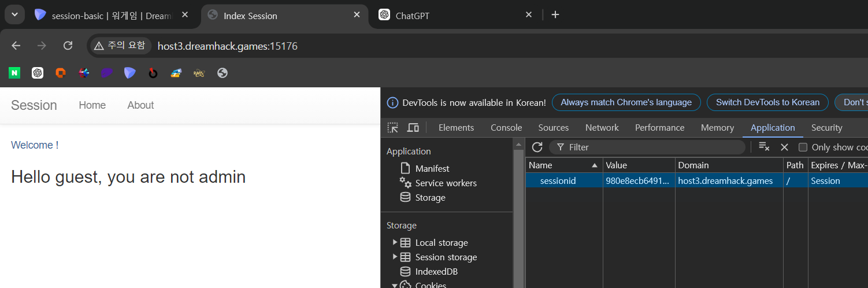This screenshot has width=868, height=288.
Task: Open the Sources DevTools tab
Action: pos(554,128)
